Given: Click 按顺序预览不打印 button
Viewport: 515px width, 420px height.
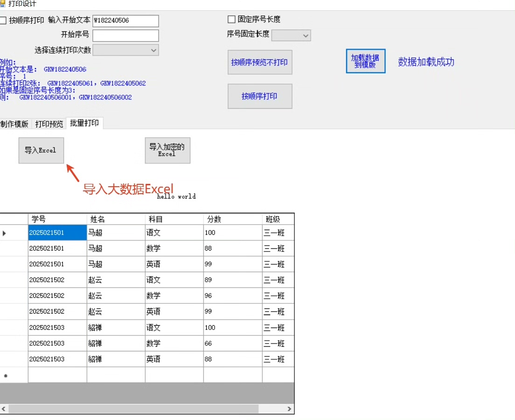Looking at the screenshot, I should click(x=260, y=63).
